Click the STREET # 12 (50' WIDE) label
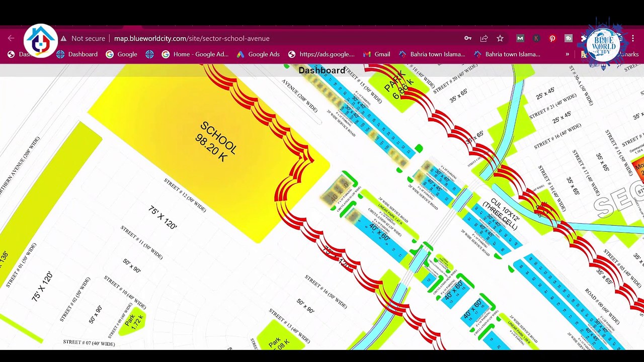644x362 pixels. tap(185, 195)
